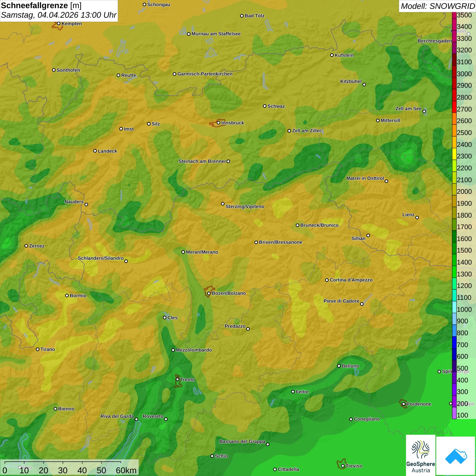476x476 pixels.
Task: Select the 1500 m green legend color
Action: 454,248
